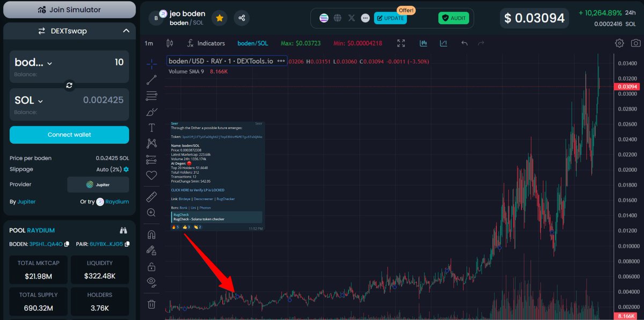Change the 1m chart timeframe
The width and height of the screenshot is (644, 320).
[149, 43]
